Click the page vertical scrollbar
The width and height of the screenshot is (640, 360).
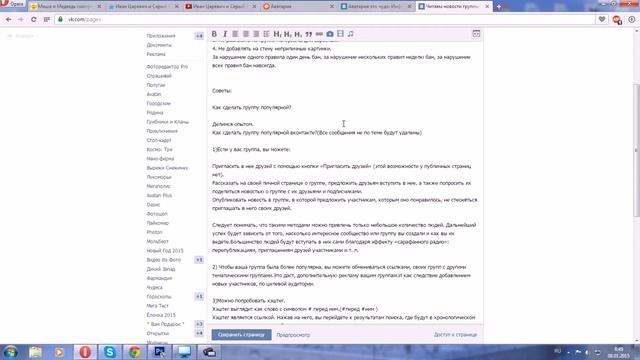[x=636, y=150]
